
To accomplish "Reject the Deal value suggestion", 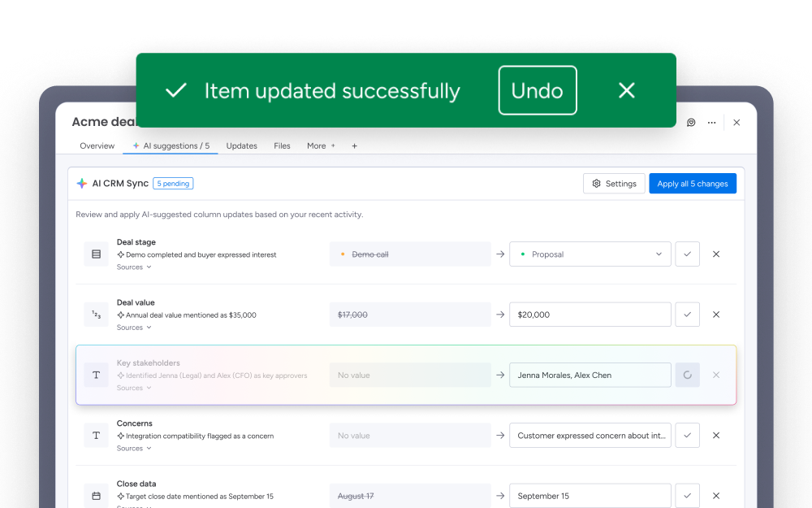I will point(715,315).
